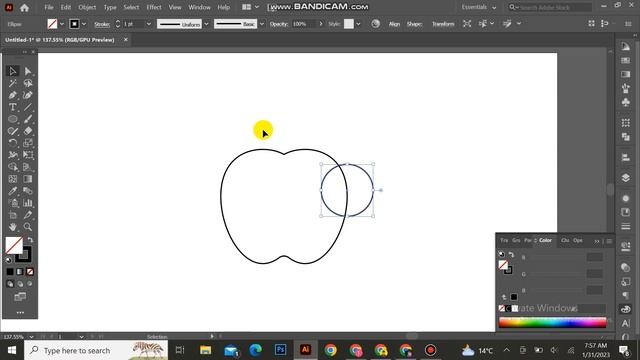Expand the stroke color dropdown in control bar
Screen dimensions: 640x360
(84, 24)
